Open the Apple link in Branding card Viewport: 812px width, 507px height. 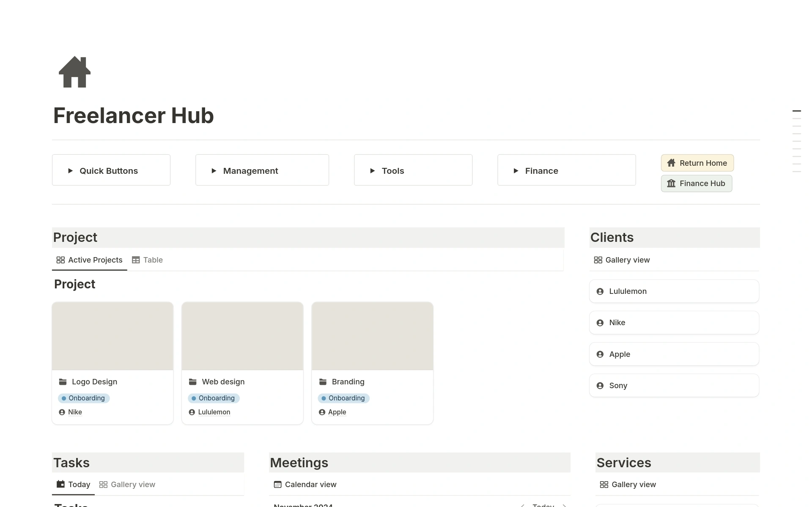[x=337, y=412]
